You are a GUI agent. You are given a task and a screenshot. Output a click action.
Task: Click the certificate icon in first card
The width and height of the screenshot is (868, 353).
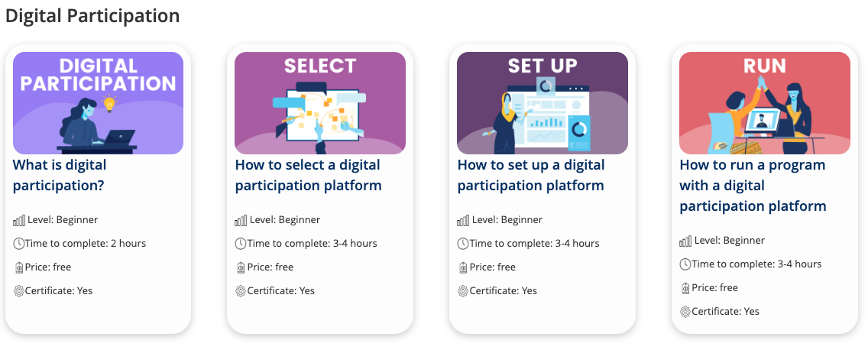(19, 291)
